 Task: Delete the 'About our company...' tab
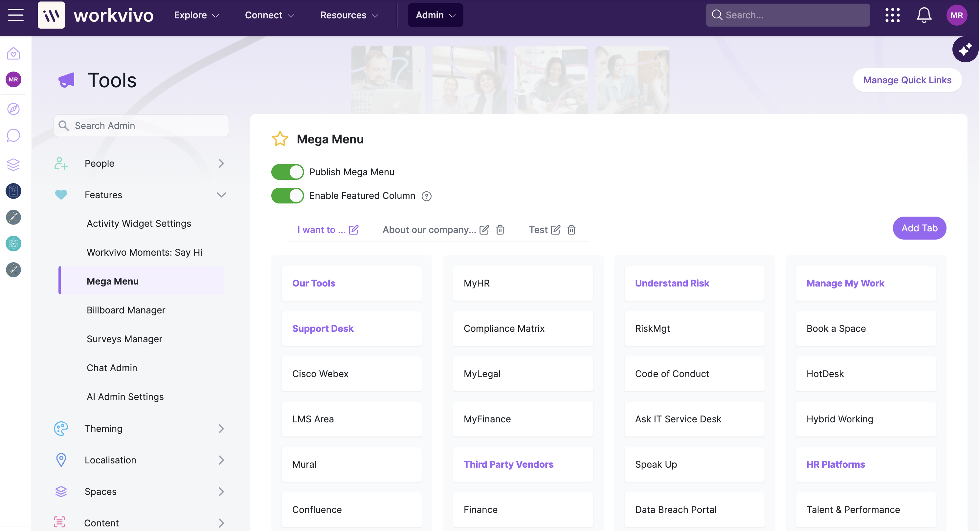(500, 230)
